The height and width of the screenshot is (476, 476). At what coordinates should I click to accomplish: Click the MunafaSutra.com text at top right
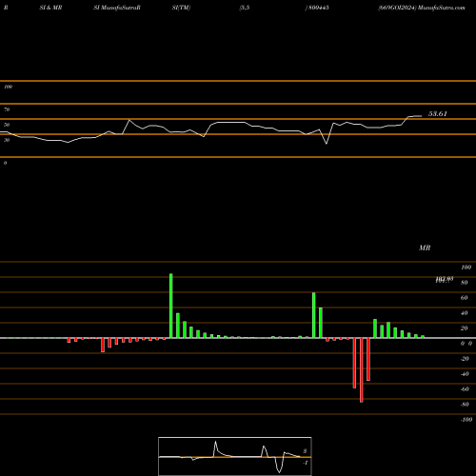point(442,8)
